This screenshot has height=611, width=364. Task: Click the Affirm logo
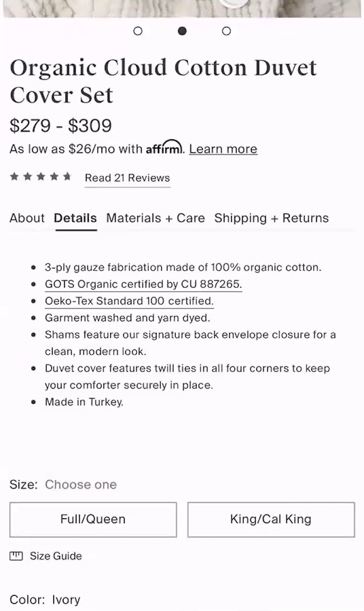tap(165, 148)
